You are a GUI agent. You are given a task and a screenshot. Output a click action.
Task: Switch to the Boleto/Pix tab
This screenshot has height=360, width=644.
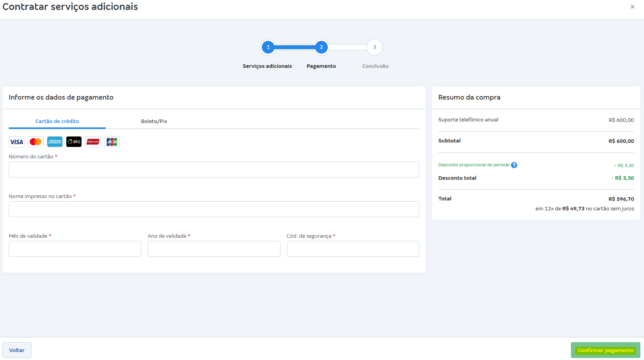154,121
